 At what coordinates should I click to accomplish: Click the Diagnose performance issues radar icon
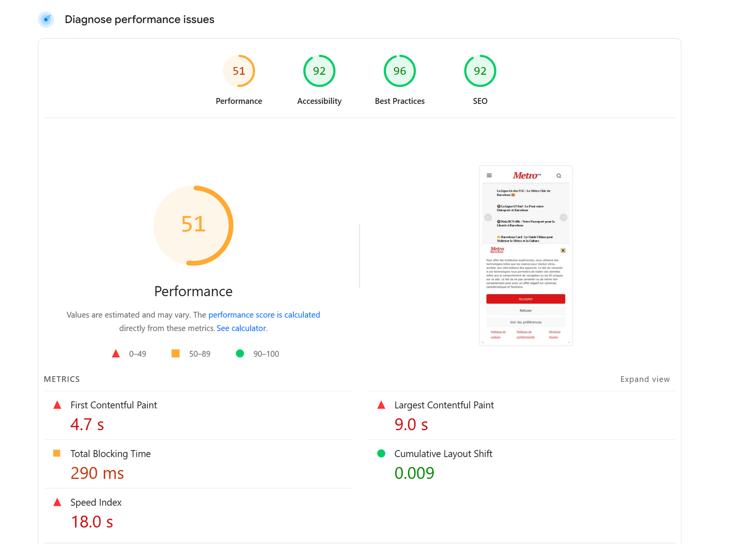[46, 19]
